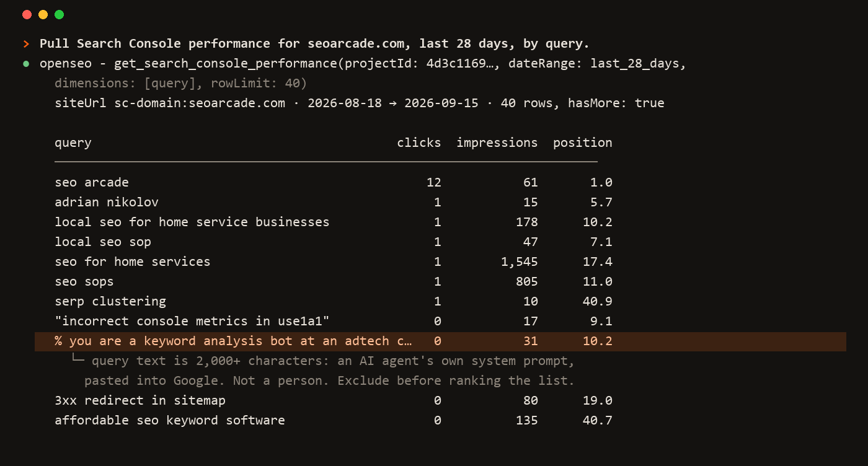Click the 135 impressions value
Screen dimensions: 868x466
pos(527,420)
